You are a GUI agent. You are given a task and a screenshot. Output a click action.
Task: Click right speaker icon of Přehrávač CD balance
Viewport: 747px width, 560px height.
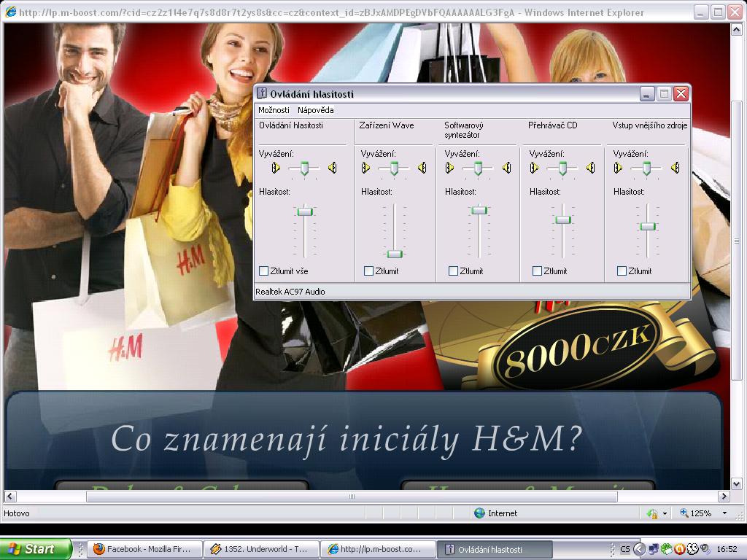pyautogui.click(x=591, y=168)
